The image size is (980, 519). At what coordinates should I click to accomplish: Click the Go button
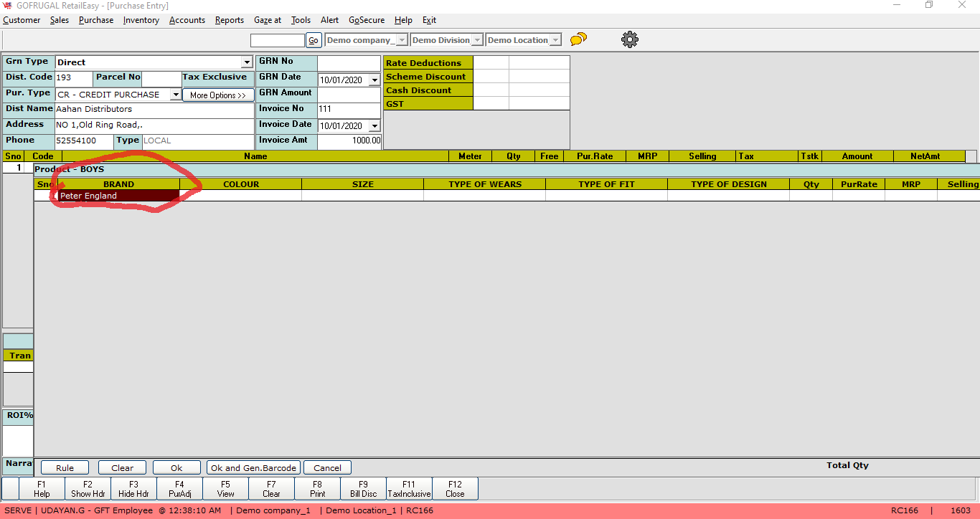[314, 40]
